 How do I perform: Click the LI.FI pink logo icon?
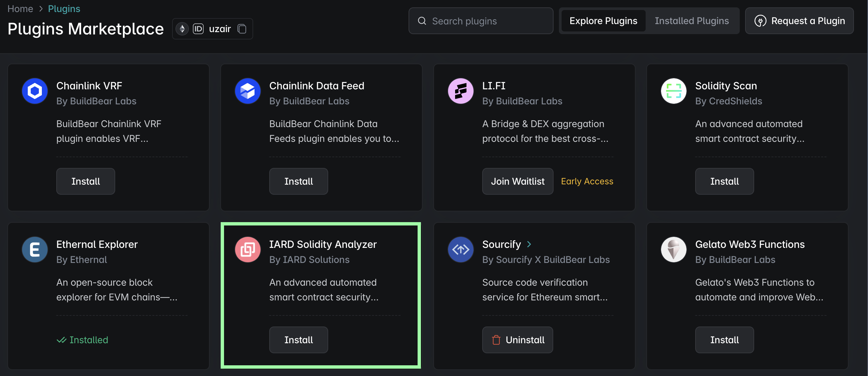(x=460, y=91)
